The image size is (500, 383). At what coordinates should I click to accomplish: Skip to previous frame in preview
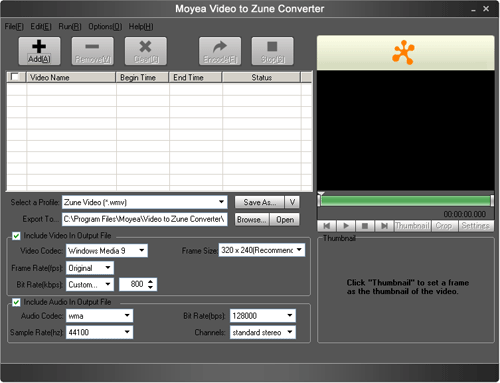click(327, 226)
